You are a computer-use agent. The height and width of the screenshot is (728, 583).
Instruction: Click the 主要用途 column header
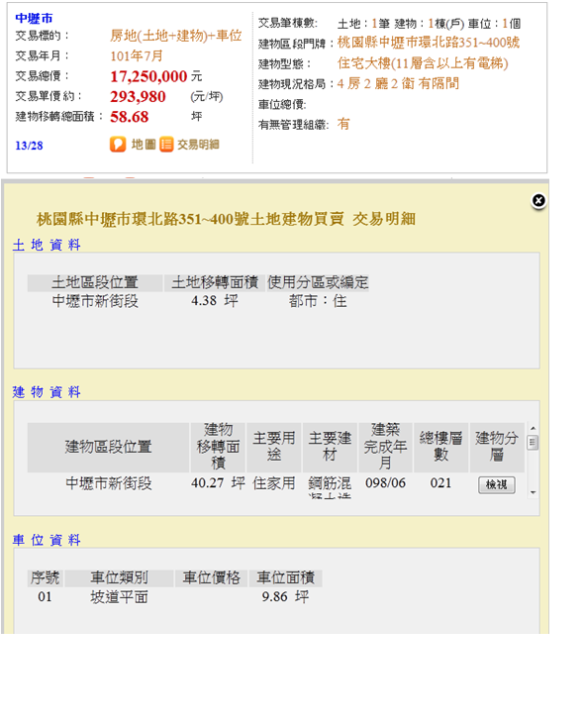point(274,446)
